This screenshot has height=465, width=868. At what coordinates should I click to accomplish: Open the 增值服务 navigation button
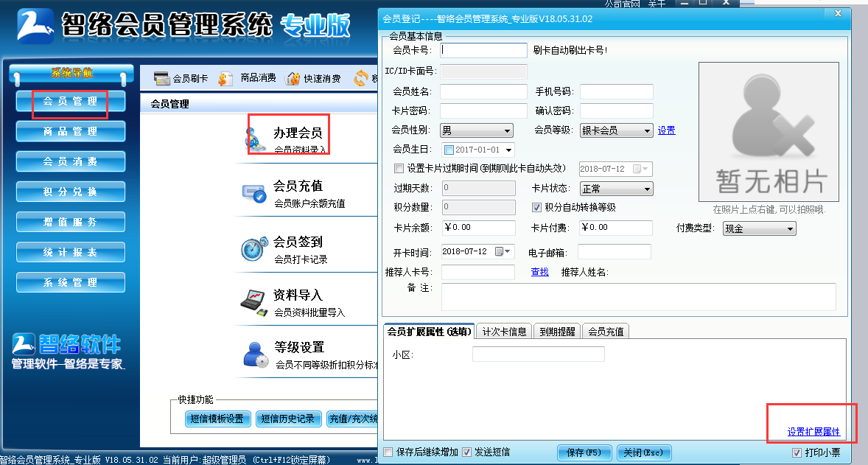(x=70, y=222)
